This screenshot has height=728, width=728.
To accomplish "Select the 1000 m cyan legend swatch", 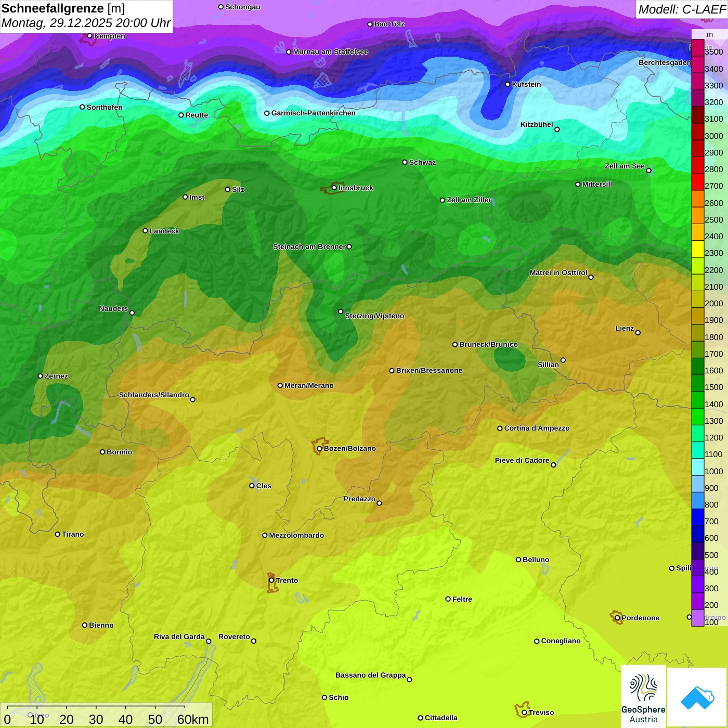I will pyautogui.click(x=697, y=467).
